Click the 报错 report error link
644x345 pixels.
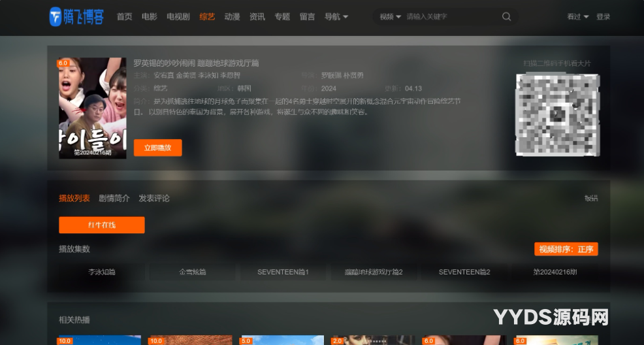pos(590,199)
